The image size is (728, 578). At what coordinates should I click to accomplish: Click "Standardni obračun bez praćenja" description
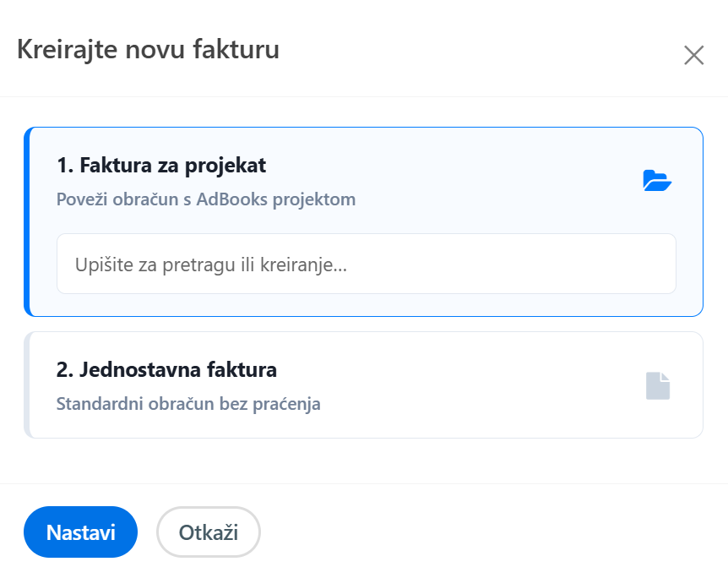(188, 404)
